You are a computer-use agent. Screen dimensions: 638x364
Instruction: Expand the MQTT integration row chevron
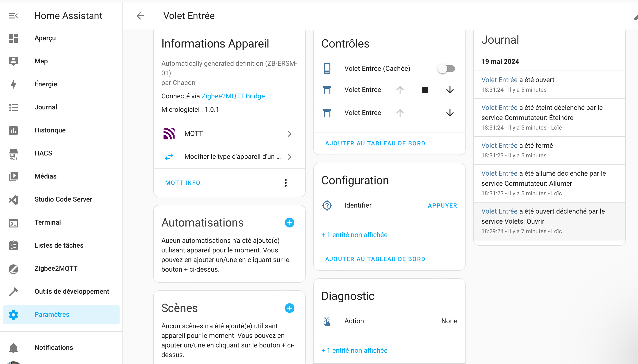(290, 134)
